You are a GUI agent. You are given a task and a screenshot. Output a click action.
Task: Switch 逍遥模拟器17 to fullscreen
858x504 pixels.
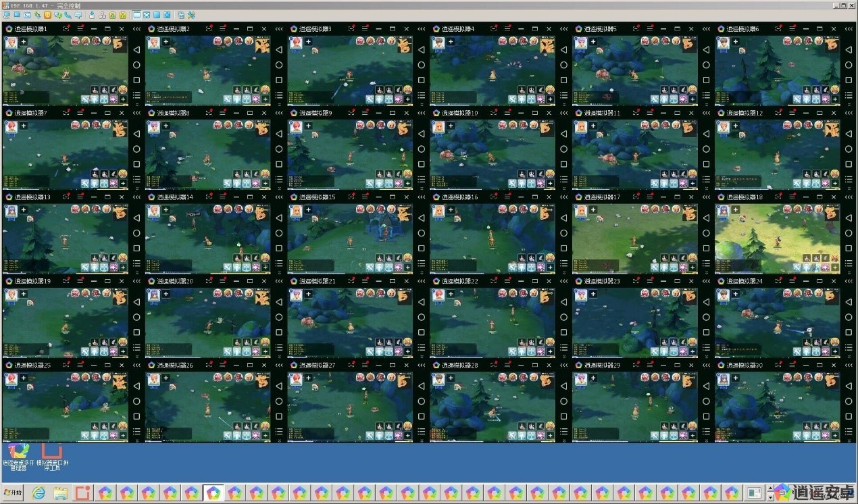(637, 197)
